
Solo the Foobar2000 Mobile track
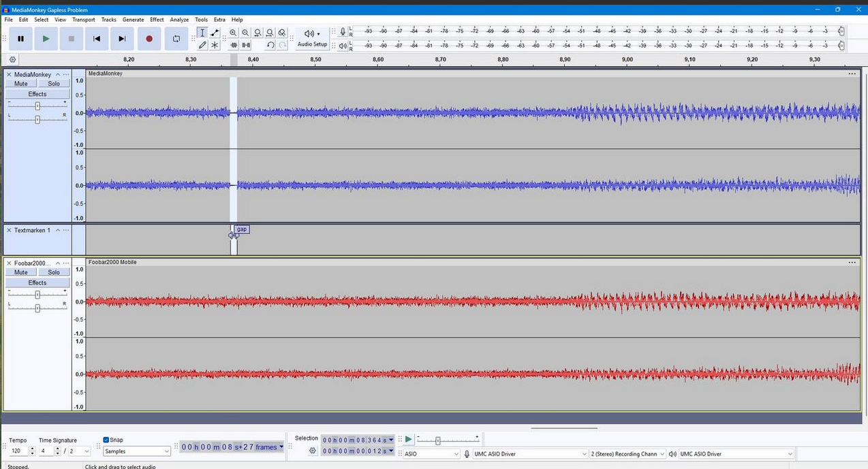(x=54, y=272)
